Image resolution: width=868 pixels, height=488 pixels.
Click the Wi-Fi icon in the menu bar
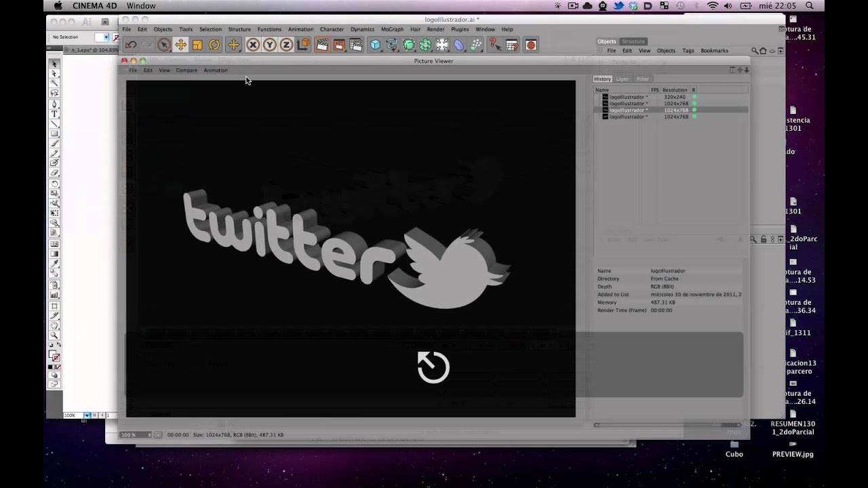click(713, 6)
